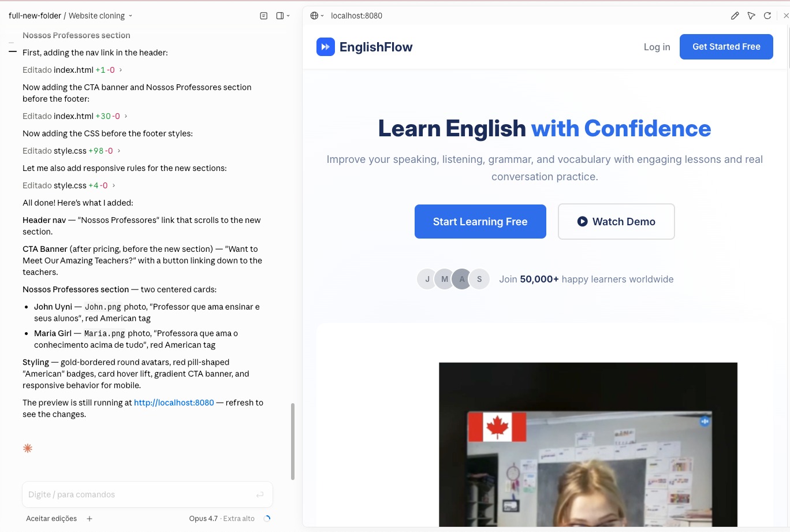Image resolution: width=790 pixels, height=532 pixels.
Task: Click the Styling summary paragraph
Action: (x=136, y=374)
